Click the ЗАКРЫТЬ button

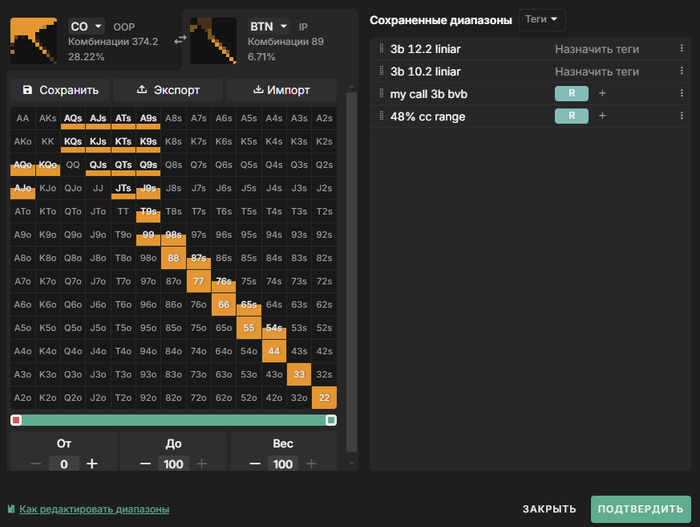[x=549, y=509]
